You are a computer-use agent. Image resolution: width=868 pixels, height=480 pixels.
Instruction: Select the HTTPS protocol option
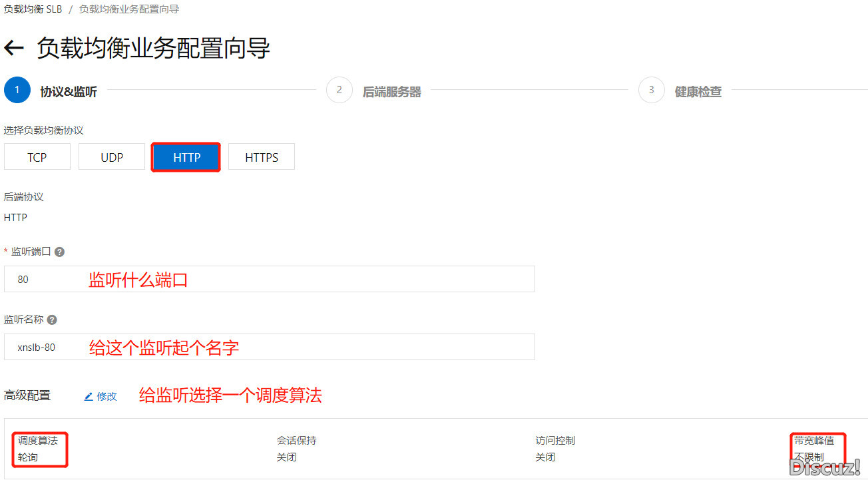pos(262,157)
